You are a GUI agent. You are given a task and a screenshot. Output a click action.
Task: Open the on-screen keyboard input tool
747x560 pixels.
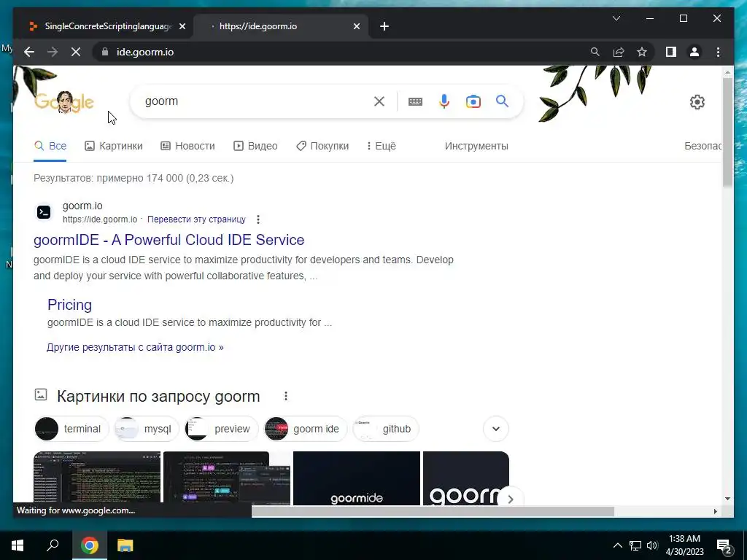(x=415, y=101)
